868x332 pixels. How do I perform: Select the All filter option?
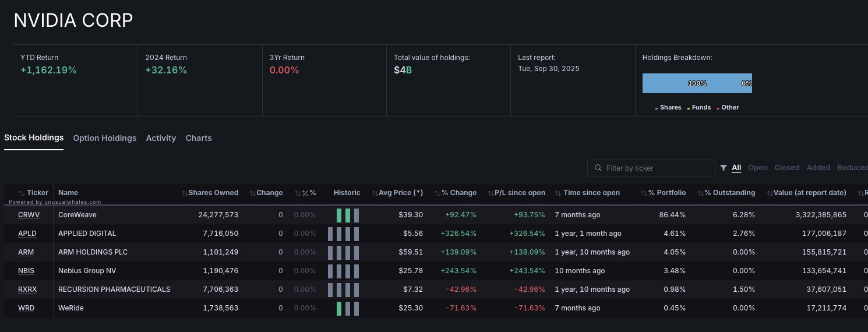tap(736, 168)
